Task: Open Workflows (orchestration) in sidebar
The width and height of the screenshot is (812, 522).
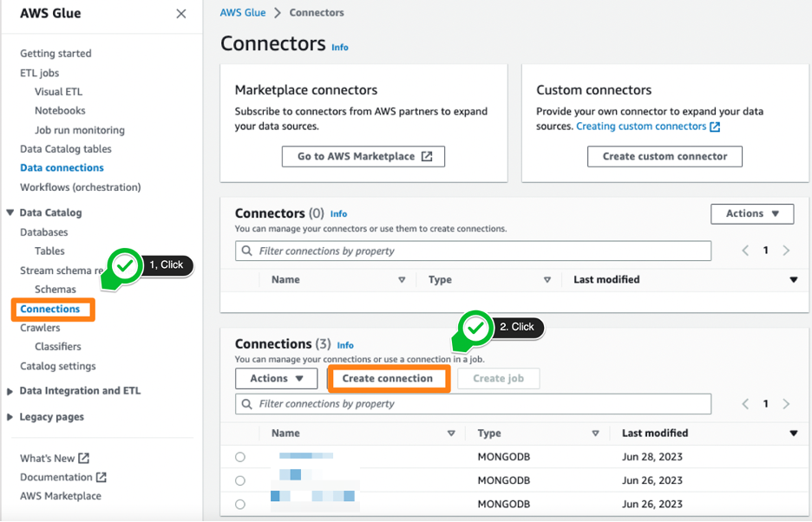Action: 81,187
